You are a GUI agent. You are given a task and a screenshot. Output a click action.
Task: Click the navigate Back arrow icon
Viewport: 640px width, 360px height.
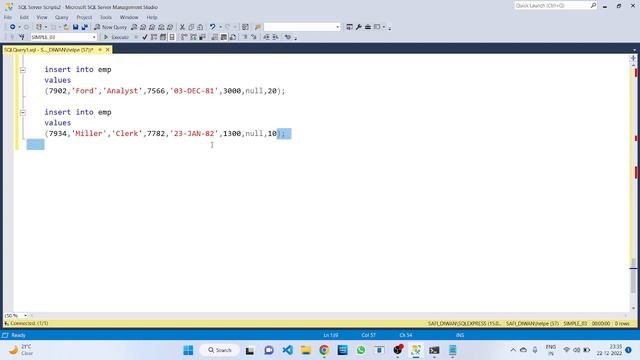(x=13, y=27)
